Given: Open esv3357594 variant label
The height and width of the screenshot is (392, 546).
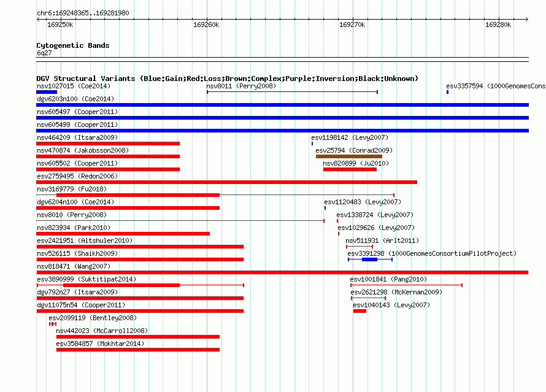Looking at the screenshot, I should 496,86.
